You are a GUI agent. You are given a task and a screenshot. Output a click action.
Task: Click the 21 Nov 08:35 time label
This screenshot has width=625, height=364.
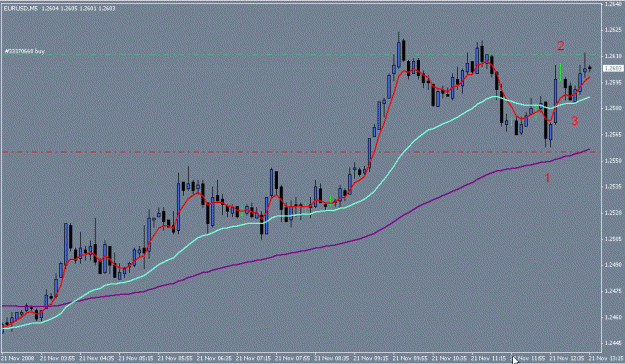(332, 358)
